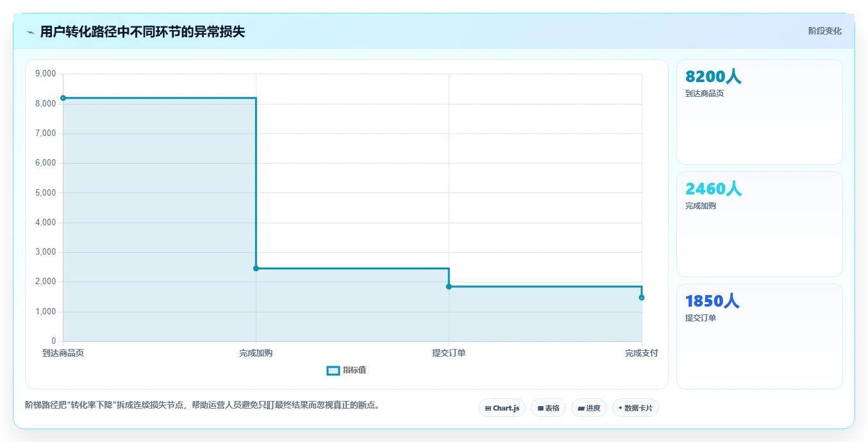868x442 pixels.
Task: Click the 1,000 y-axis tick label
Action: (45, 312)
